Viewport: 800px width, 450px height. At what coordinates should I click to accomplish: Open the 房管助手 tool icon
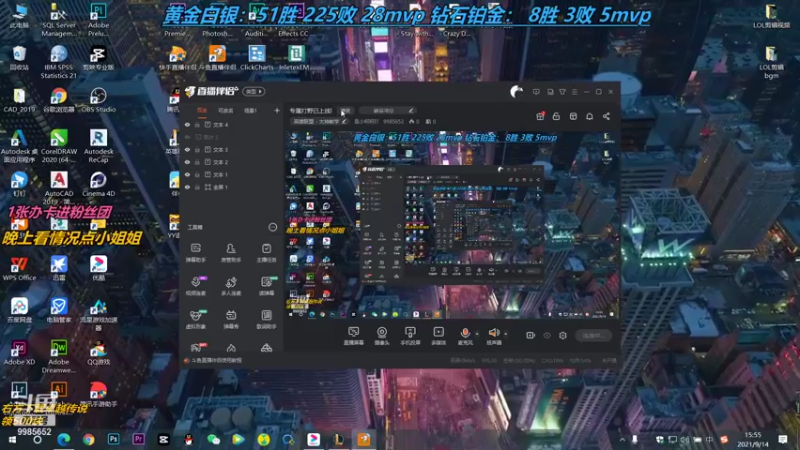coord(231,253)
